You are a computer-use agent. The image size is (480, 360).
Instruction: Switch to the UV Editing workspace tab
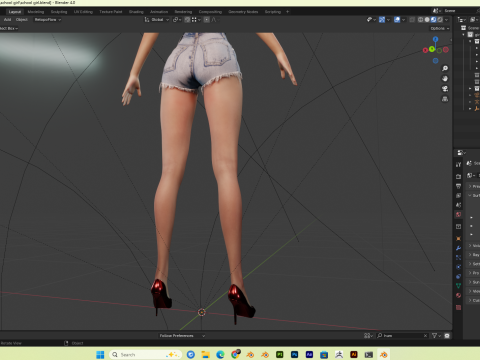83,12
